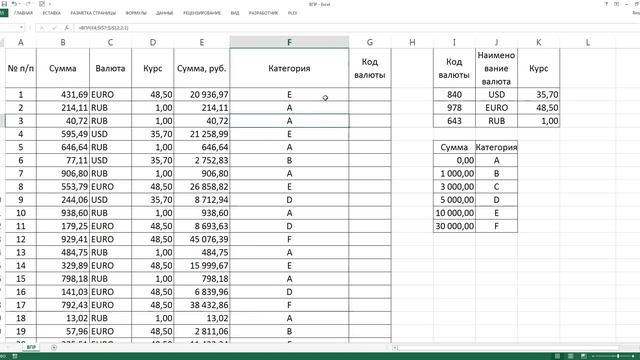Open the РАЗРАБОТЧИК ribbon tab

(x=264, y=13)
